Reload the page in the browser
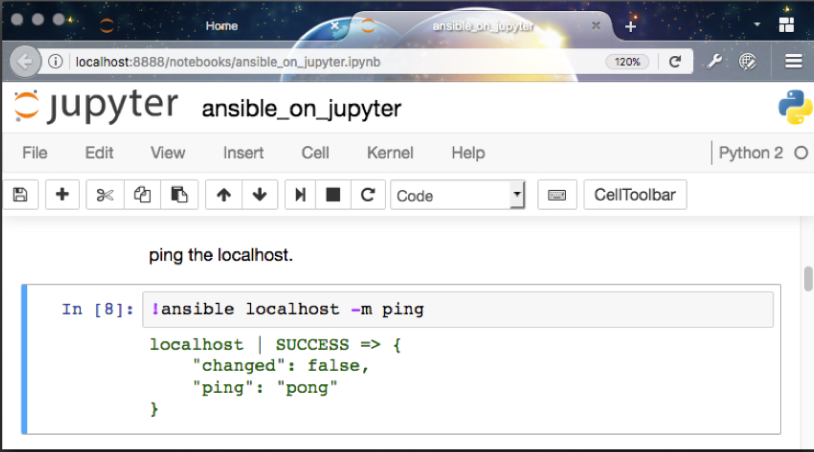814x452 pixels. tap(675, 62)
